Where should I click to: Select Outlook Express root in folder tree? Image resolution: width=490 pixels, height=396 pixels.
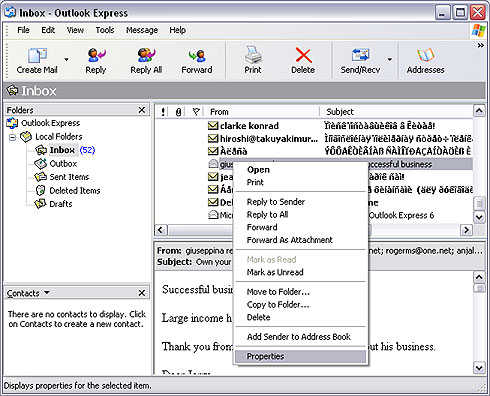click(50, 123)
